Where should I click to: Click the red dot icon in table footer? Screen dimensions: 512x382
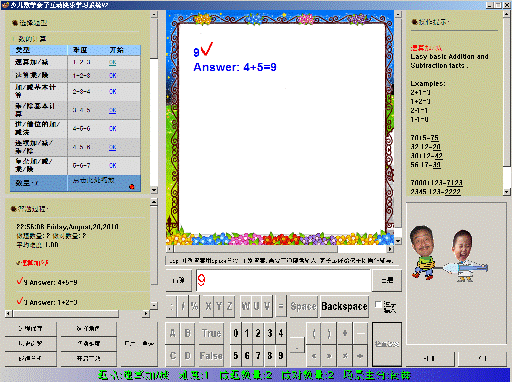(132, 187)
